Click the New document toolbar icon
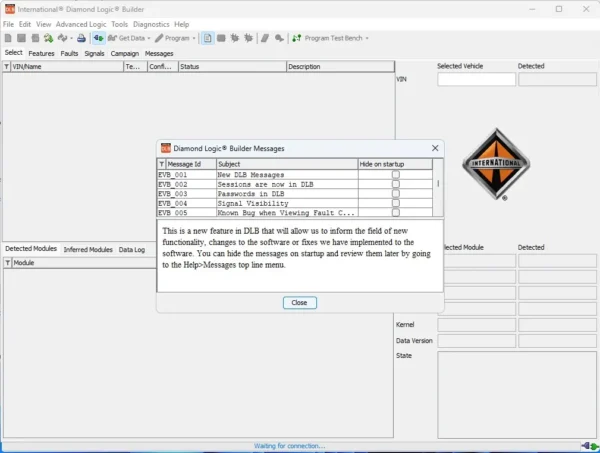 click(8, 38)
